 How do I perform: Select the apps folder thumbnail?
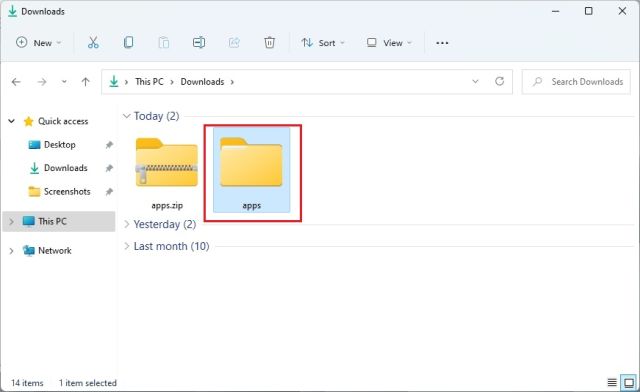pos(251,163)
